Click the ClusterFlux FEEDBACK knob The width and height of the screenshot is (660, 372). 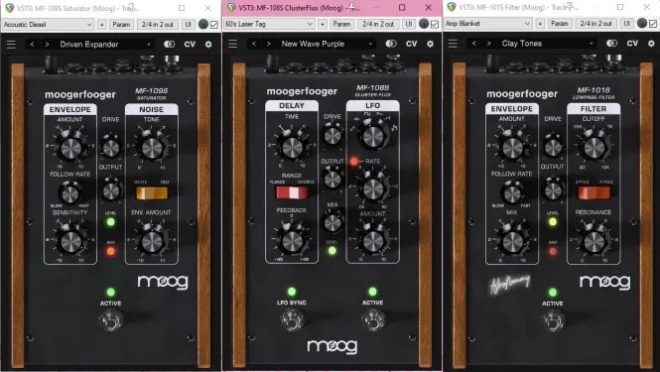pos(292,241)
